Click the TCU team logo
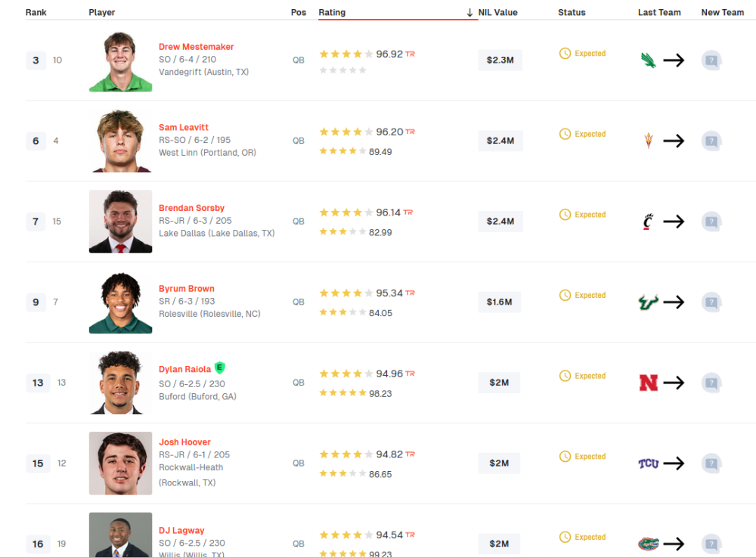Image resolution: width=756 pixels, height=558 pixels. 648,463
